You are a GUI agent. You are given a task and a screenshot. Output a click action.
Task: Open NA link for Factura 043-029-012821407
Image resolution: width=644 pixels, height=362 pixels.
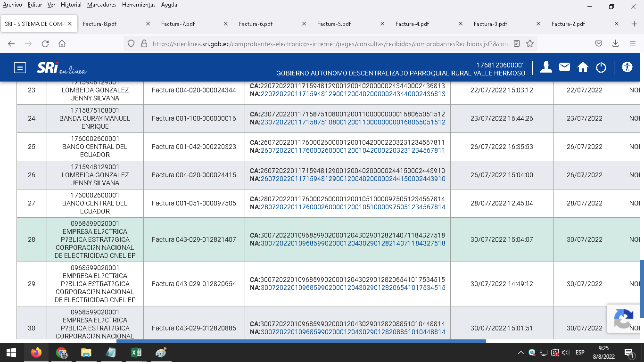pos(353,244)
